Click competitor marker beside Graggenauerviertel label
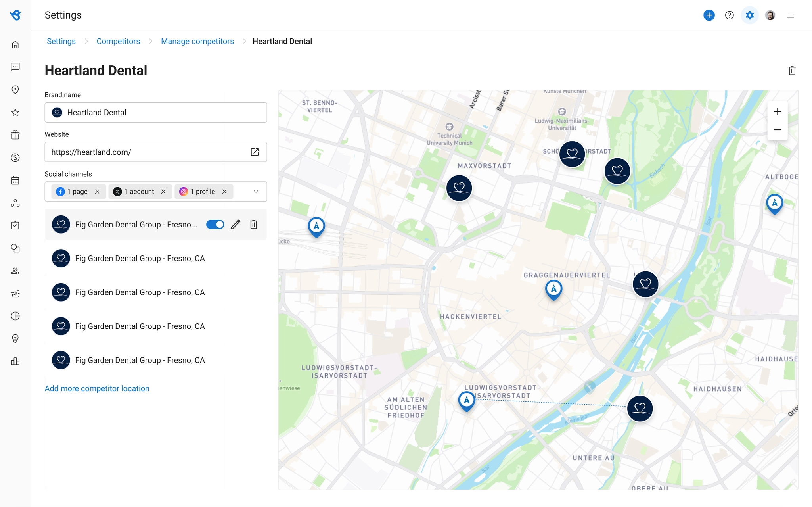Screen dimensions: 812x507 645,284
